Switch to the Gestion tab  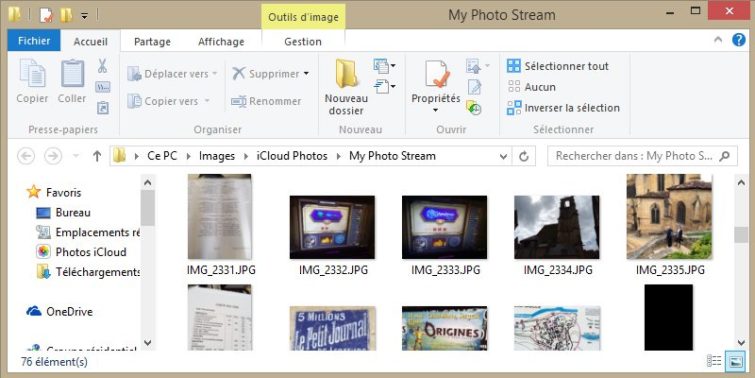(x=303, y=41)
